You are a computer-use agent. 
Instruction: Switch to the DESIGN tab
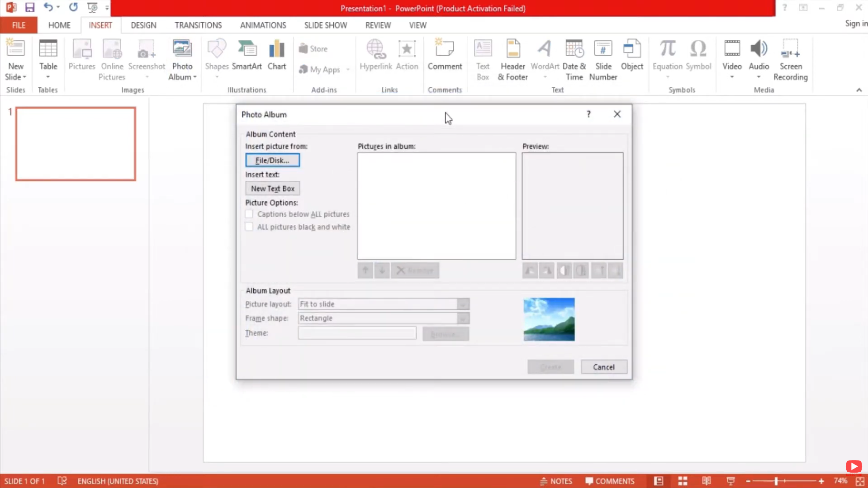point(143,25)
